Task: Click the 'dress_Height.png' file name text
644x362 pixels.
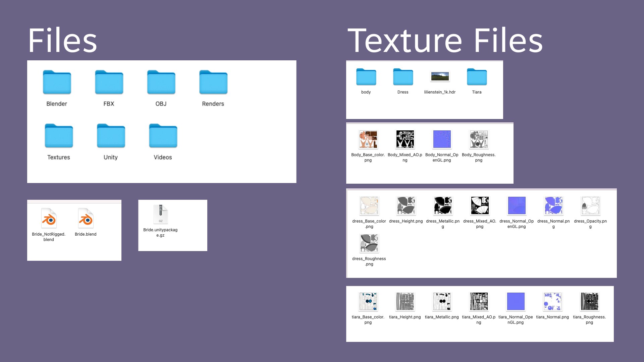Action: coord(406,221)
